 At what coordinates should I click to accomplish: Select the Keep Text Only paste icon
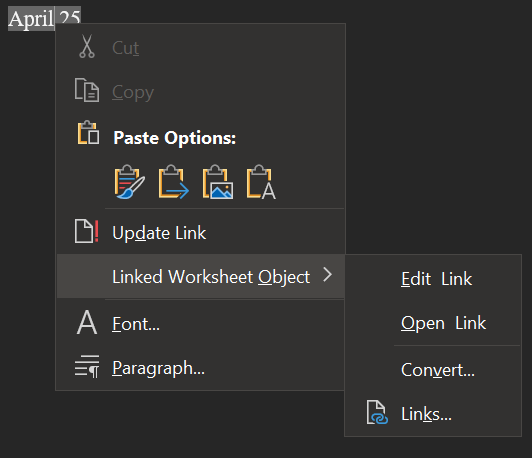(x=261, y=182)
